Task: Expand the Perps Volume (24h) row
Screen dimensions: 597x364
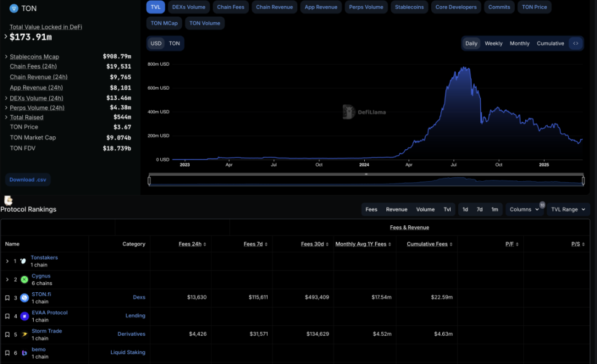Action: (x=6, y=107)
